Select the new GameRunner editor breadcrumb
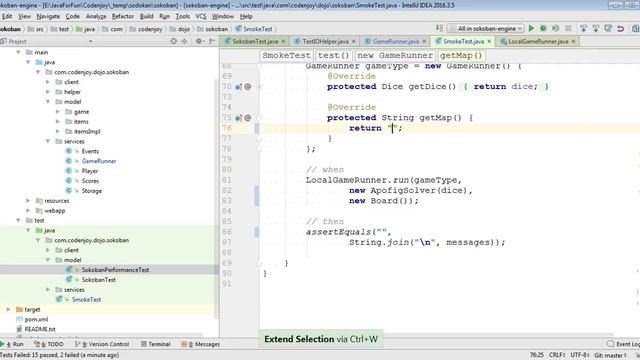640x360 pixels. pyautogui.click(x=395, y=56)
